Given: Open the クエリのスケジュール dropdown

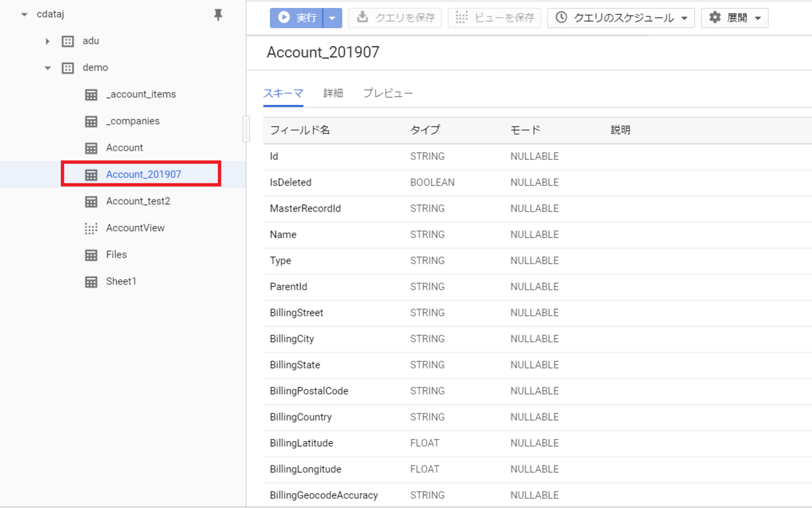Looking at the screenshot, I should click(621, 18).
